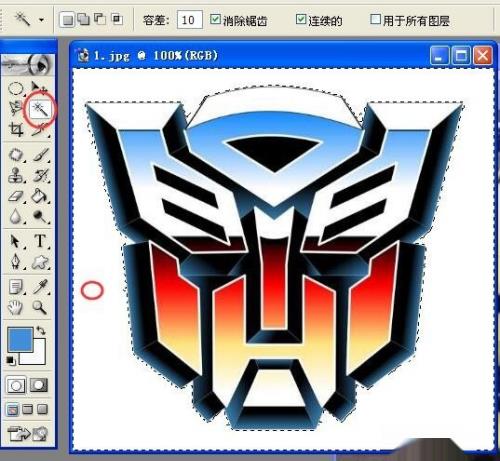Select the Hand tool
Screen dimensions: 500x461
[15, 307]
